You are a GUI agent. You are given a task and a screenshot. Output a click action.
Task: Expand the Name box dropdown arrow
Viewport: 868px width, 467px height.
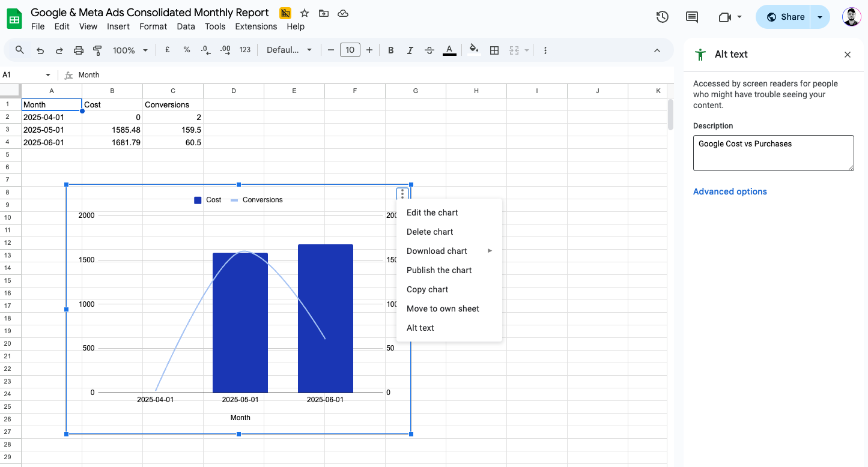(48, 75)
